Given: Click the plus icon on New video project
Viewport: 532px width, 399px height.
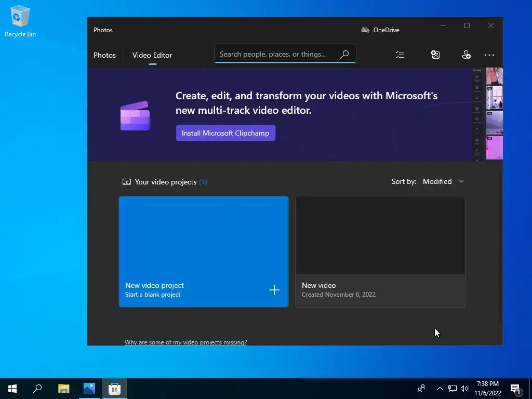Looking at the screenshot, I should pos(274,290).
